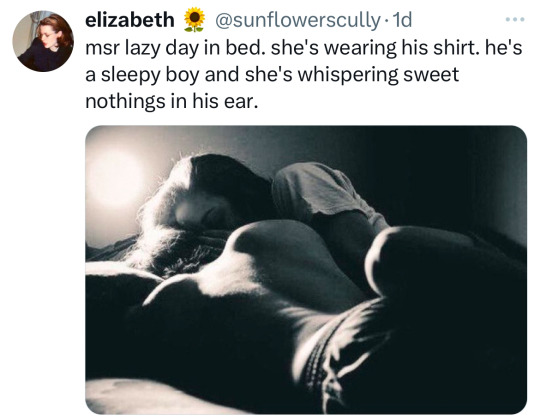Click elizabeth's circular profile avatar
540x420 pixels.
(x=43, y=41)
